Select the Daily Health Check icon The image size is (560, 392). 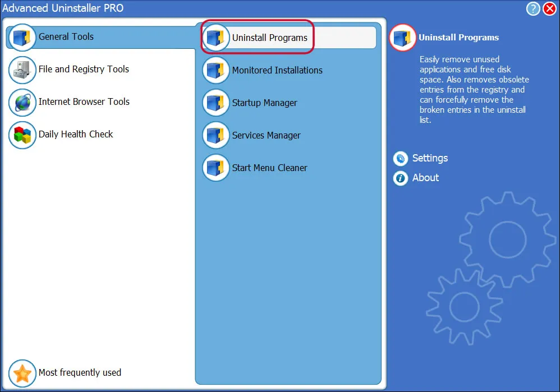[x=22, y=135]
